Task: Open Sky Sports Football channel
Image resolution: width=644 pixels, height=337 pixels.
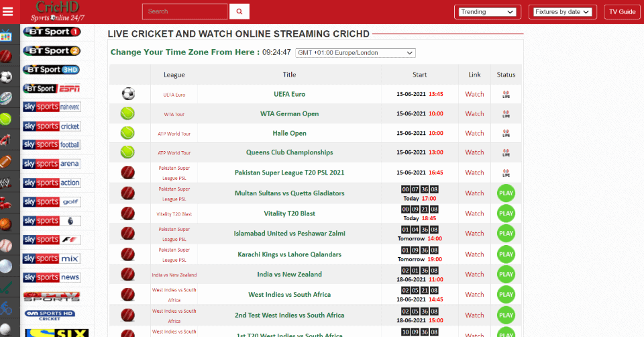Action: point(52,144)
